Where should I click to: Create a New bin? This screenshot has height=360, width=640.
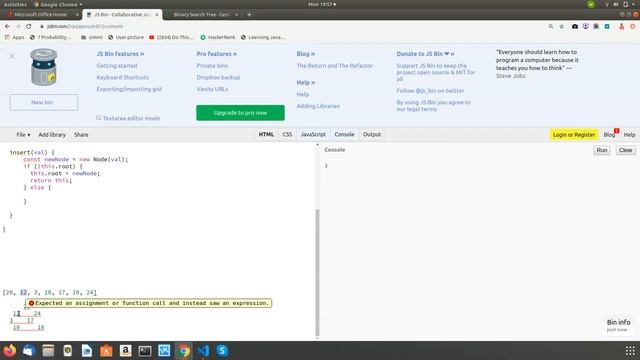44,102
